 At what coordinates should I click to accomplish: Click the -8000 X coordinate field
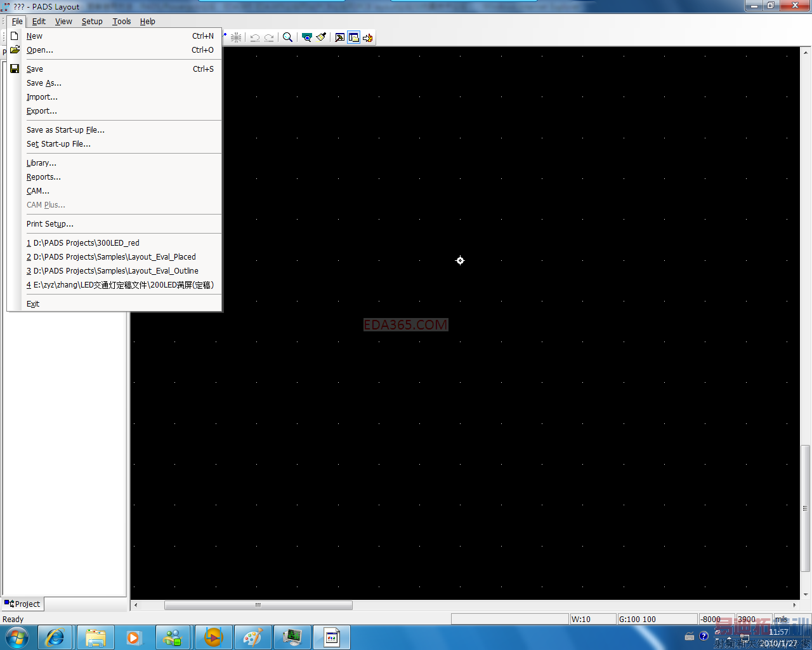click(x=716, y=619)
